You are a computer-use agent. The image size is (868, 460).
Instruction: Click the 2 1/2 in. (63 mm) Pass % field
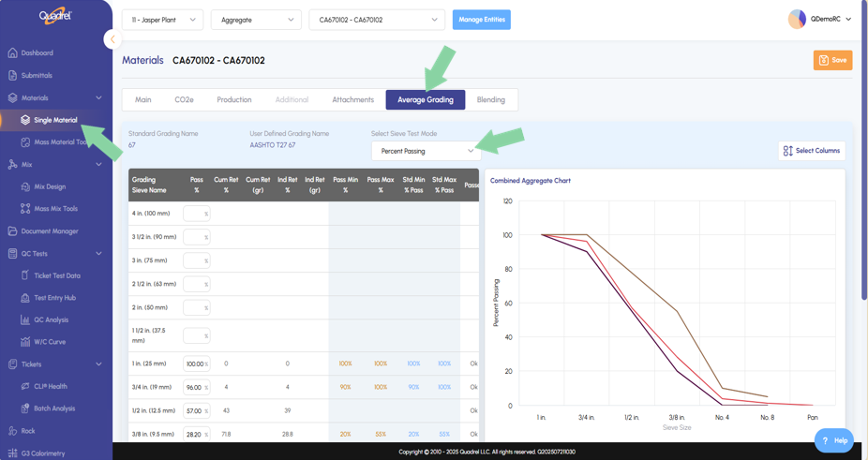click(x=197, y=284)
